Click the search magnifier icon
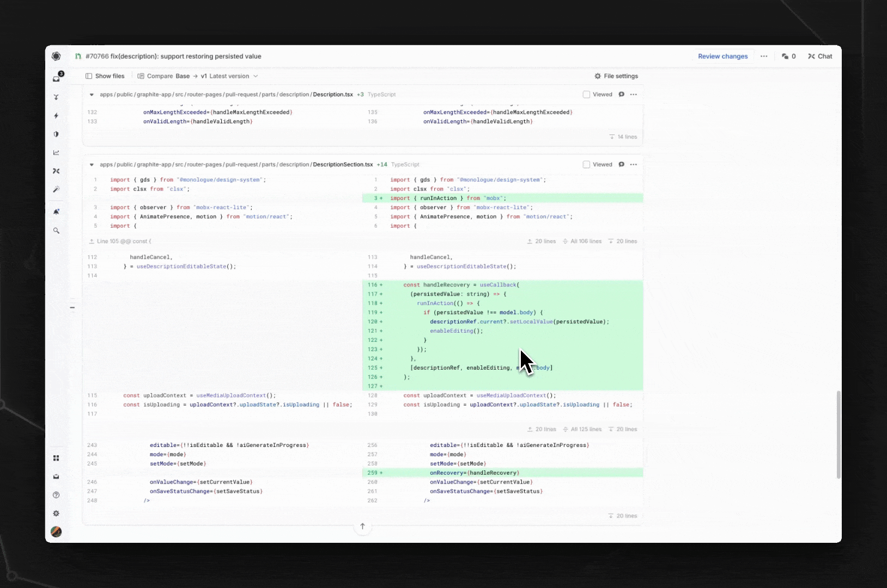Viewport: 887px width, 588px height. pos(56,231)
